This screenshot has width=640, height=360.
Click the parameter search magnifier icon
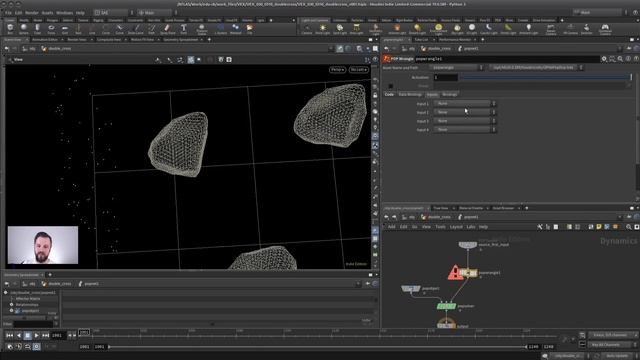pyautogui.click(x=620, y=59)
